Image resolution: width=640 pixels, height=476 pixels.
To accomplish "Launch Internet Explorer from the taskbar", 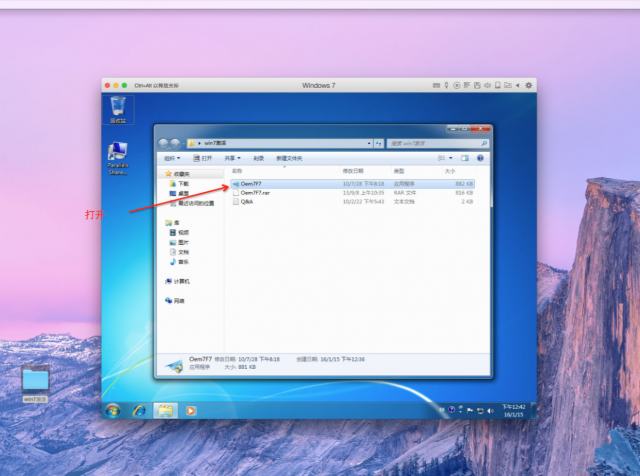I will coord(139,410).
